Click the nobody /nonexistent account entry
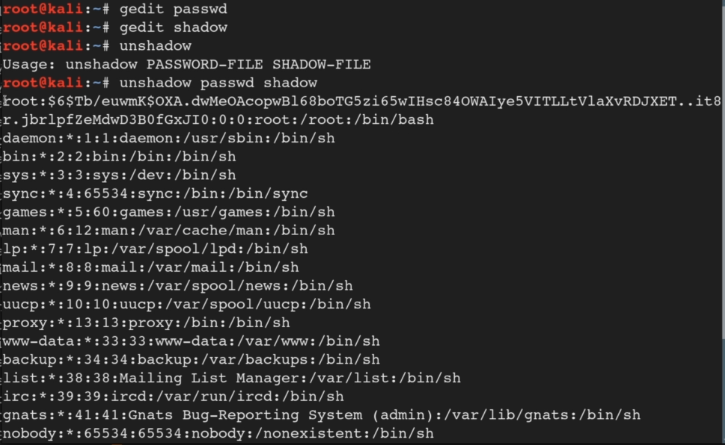725x445 pixels. click(x=218, y=433)
